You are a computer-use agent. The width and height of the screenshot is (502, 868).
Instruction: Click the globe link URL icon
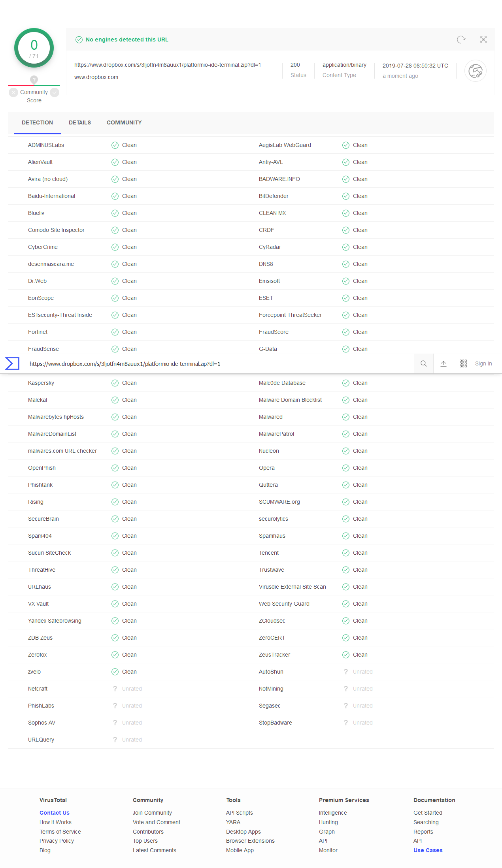(475, 71)
